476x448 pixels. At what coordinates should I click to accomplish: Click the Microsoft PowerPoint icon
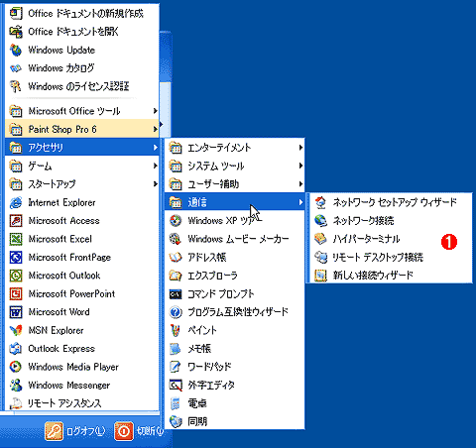tap(16, 293)
